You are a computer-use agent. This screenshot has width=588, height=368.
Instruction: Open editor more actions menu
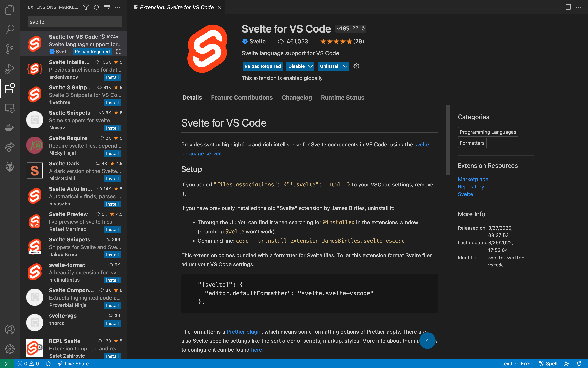click(579, 7)
